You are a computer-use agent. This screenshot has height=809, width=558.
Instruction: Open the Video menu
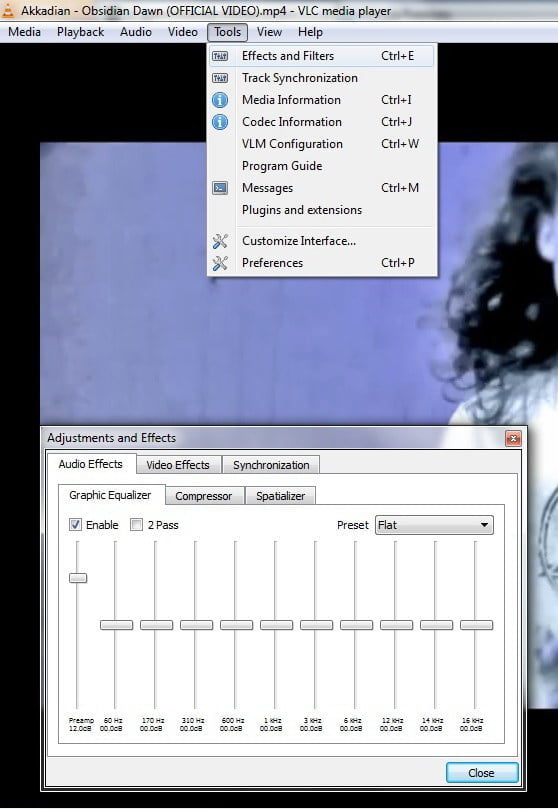click(183, 32)
